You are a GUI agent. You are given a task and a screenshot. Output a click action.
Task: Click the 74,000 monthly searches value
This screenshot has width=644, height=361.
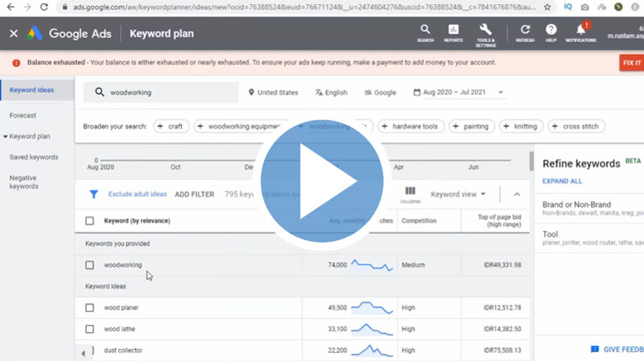[337, 265]
